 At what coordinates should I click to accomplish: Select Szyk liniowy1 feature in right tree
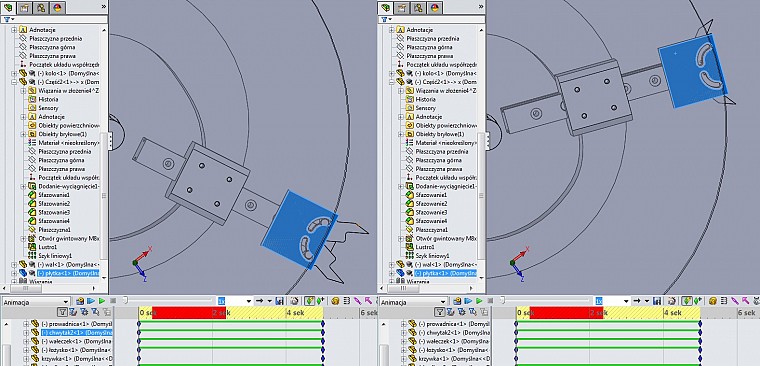tap(428, 256)
